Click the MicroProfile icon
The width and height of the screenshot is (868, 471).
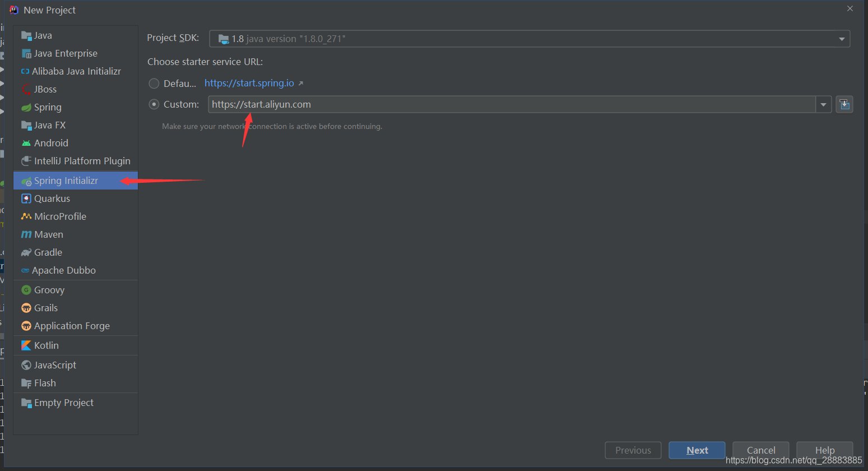26,216
